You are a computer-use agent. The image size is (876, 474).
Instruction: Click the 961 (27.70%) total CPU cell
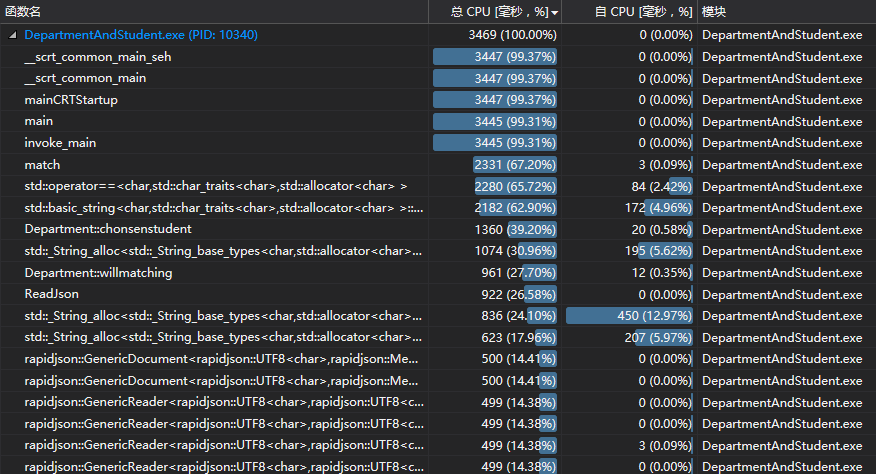[495, 273]
